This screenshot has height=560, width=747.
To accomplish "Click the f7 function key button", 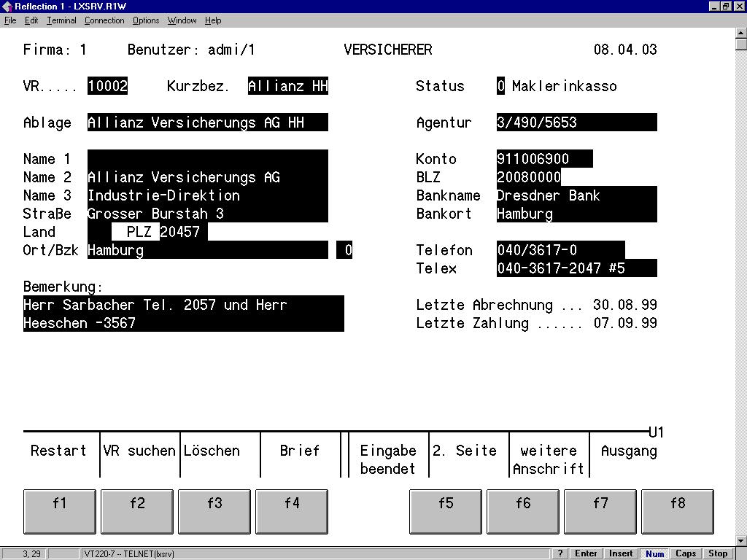I will click(600, 511).
